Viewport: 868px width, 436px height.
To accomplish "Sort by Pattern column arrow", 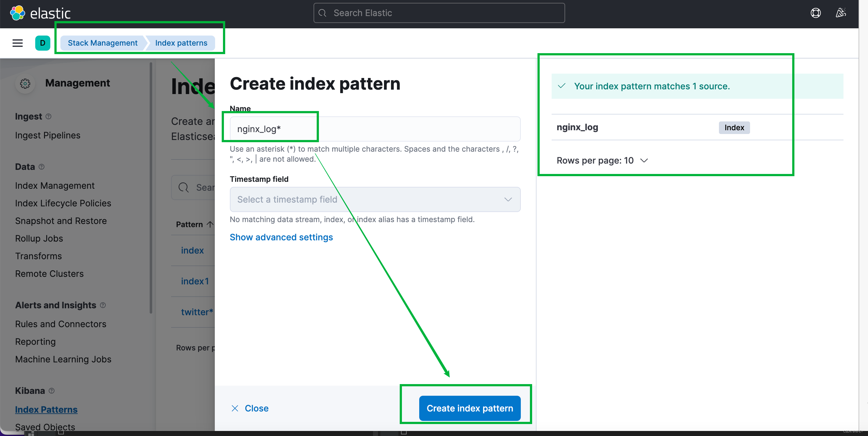I will [x=210, y=224].
